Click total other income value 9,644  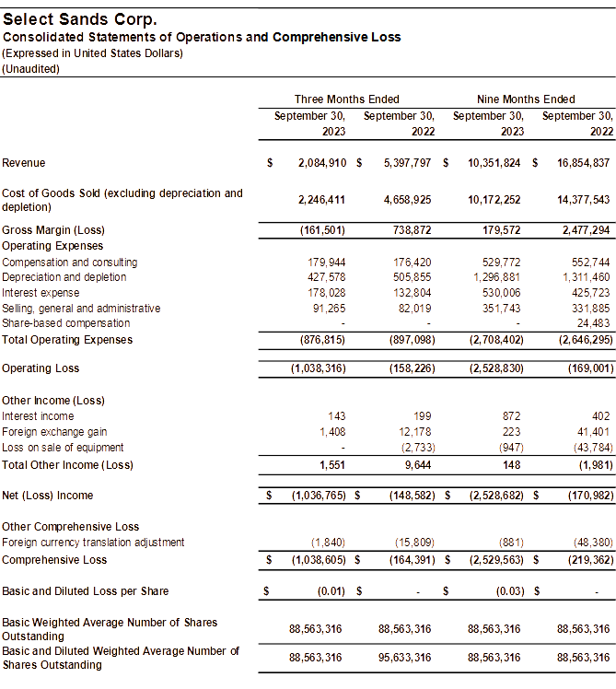(x=418, y=465)
